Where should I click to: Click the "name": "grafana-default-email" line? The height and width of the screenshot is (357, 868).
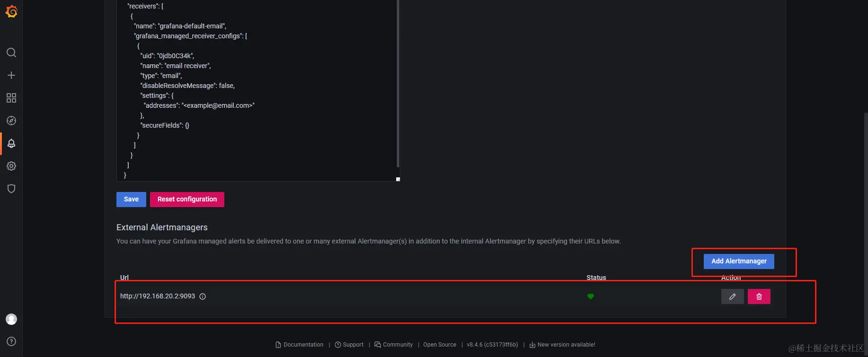point(180,26)
